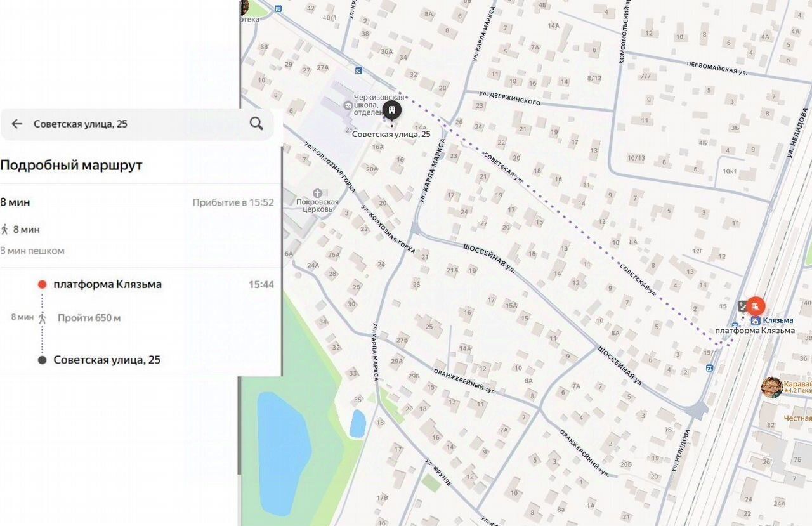Image resolution: width=812 pixels, height=526 pixels.
Task: Click the Подробный маршрут heading
Action: coord(71,165)
